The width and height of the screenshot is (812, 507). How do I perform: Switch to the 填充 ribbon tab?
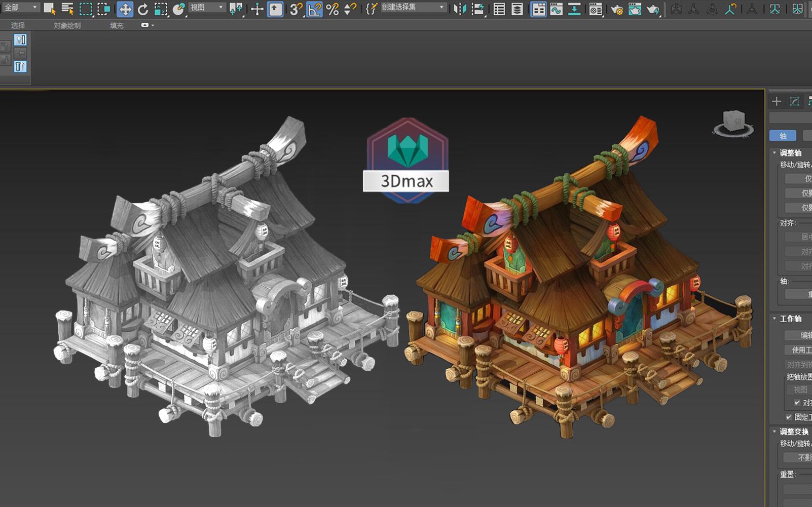tap(116, 25)
